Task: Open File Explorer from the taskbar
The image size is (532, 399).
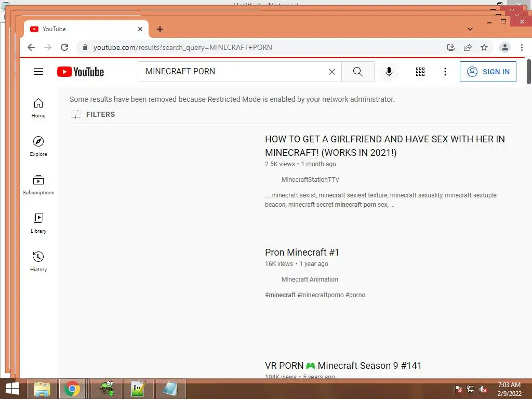Action: click(x=42, y=389)
